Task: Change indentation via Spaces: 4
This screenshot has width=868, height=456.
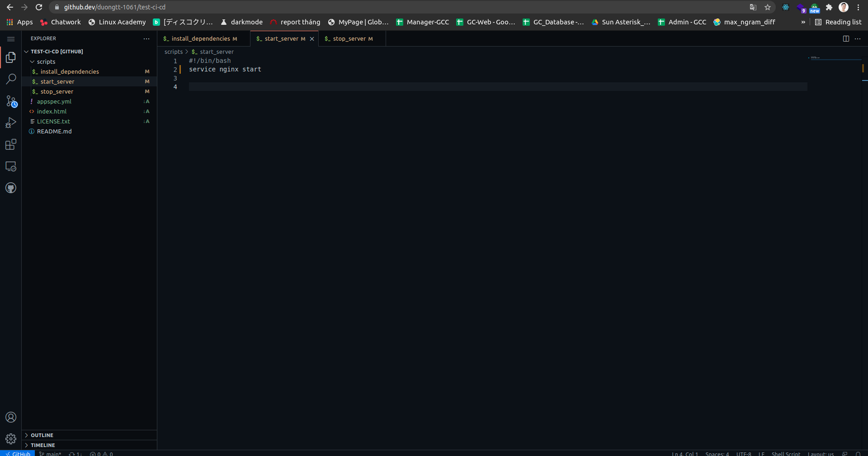Action: (x=717, y=453)
